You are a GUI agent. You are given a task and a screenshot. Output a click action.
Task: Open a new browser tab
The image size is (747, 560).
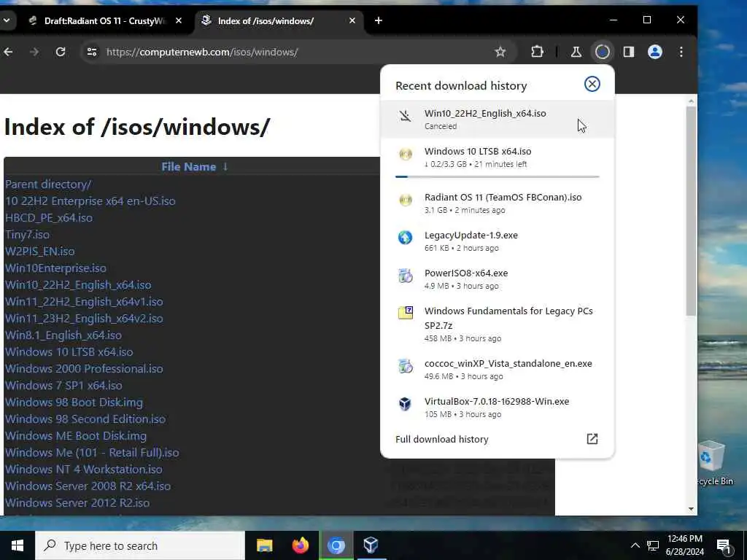[379, 20]
